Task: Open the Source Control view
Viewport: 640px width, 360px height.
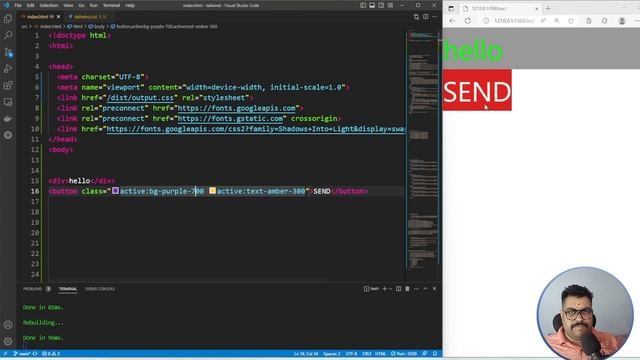Action: (8, 52)
